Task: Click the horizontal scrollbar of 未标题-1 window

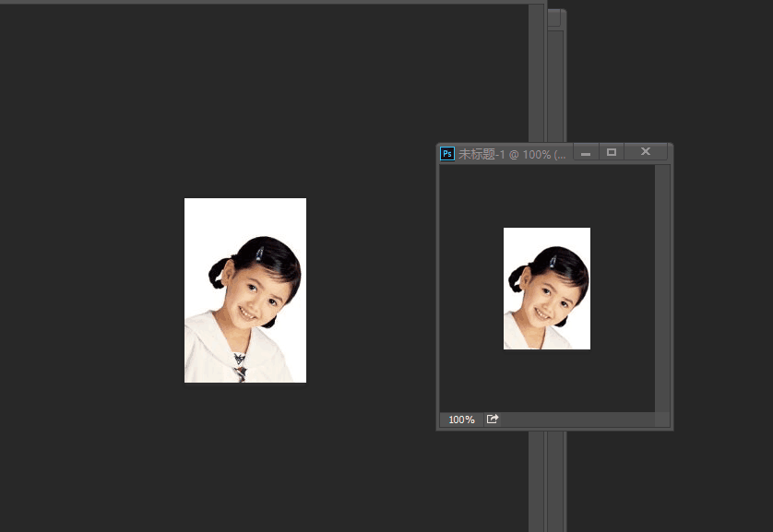Action: pyautogui.click(x=577, y=420)
